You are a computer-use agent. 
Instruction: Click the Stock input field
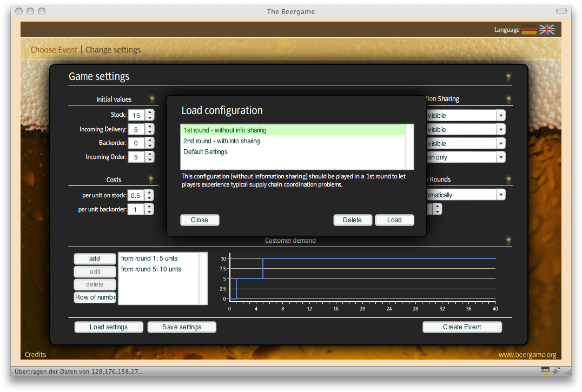coord(137,115)
